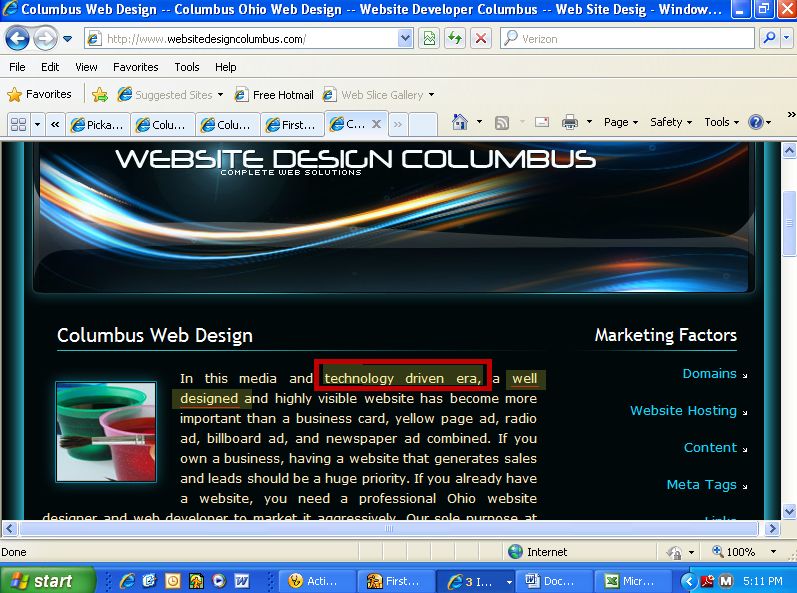Click the address bar URL field

tap(240, 39)
